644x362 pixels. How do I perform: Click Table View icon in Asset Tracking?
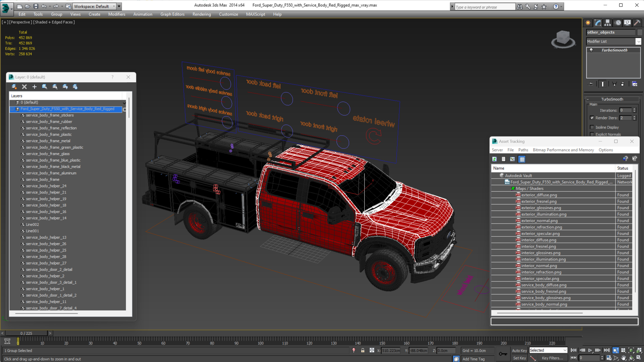click(522, 159)
